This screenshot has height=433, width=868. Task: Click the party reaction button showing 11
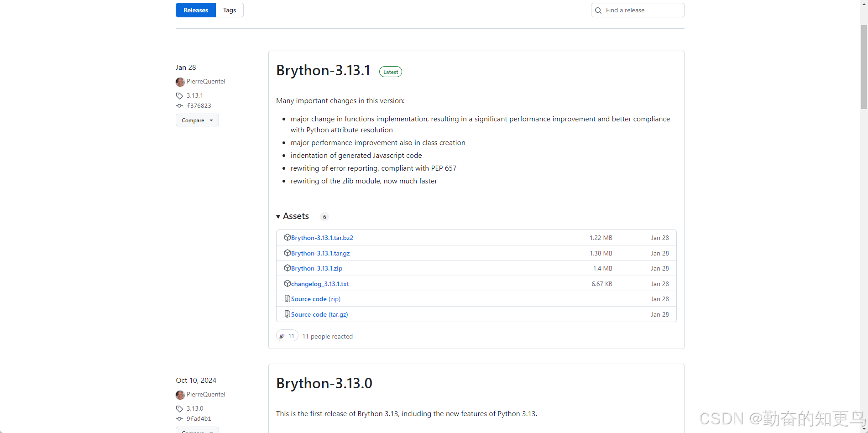click(x=287, y=336)
